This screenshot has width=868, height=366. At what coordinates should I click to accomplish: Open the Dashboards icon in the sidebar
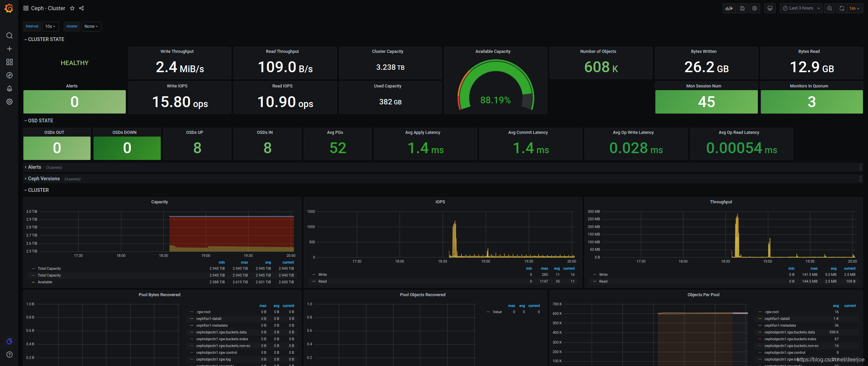coord(9,62)
